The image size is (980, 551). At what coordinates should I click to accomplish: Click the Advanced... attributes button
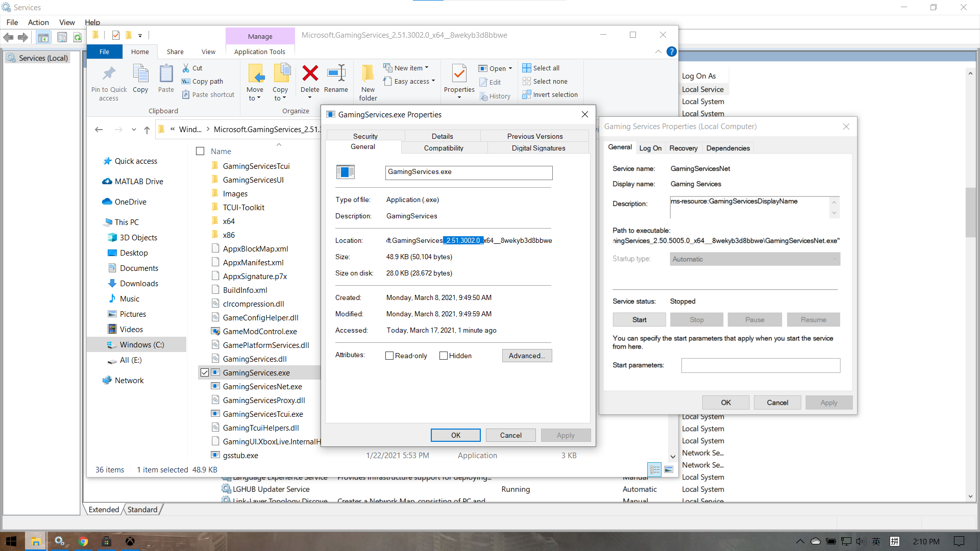coord(527,356)
